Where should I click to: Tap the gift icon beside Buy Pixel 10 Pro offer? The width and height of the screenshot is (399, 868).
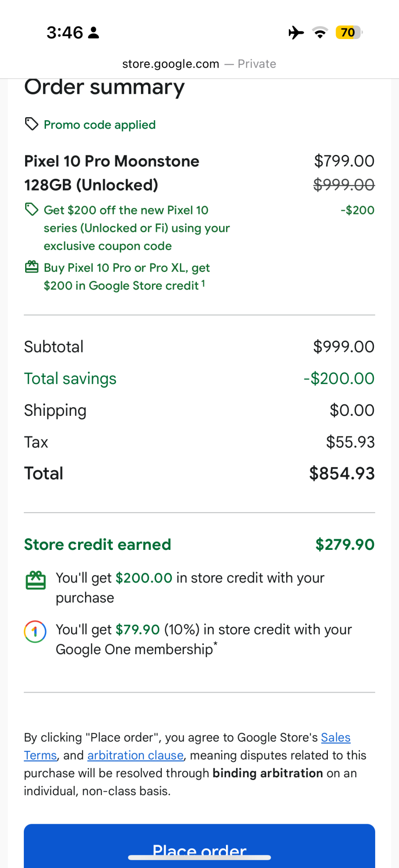[x=32, y=267]
